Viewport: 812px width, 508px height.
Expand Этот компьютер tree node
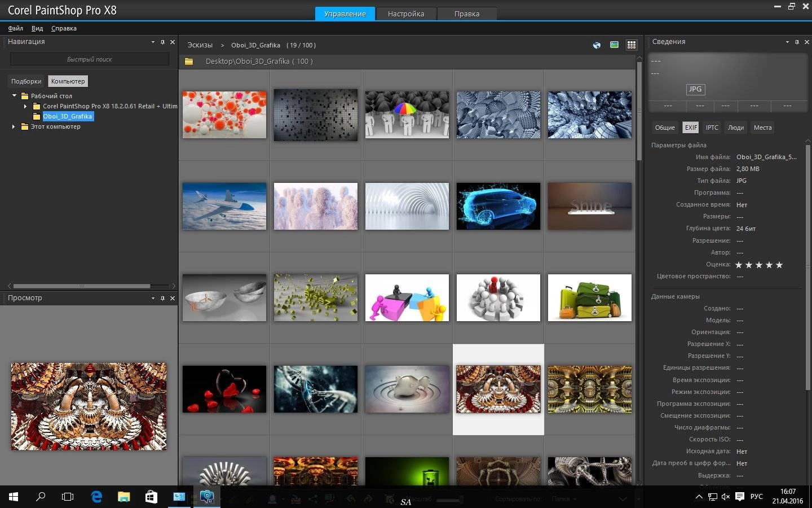pos(14,126)
